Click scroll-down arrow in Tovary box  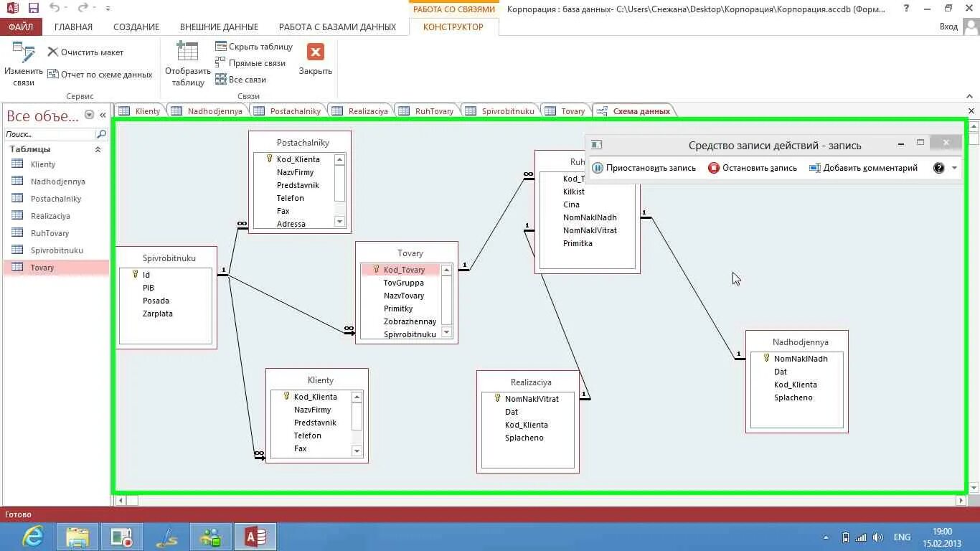[447, 332]
